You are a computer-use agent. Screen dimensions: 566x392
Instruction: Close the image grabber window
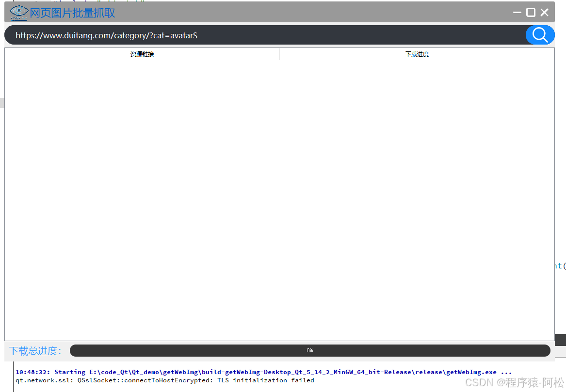click(544, 12)
